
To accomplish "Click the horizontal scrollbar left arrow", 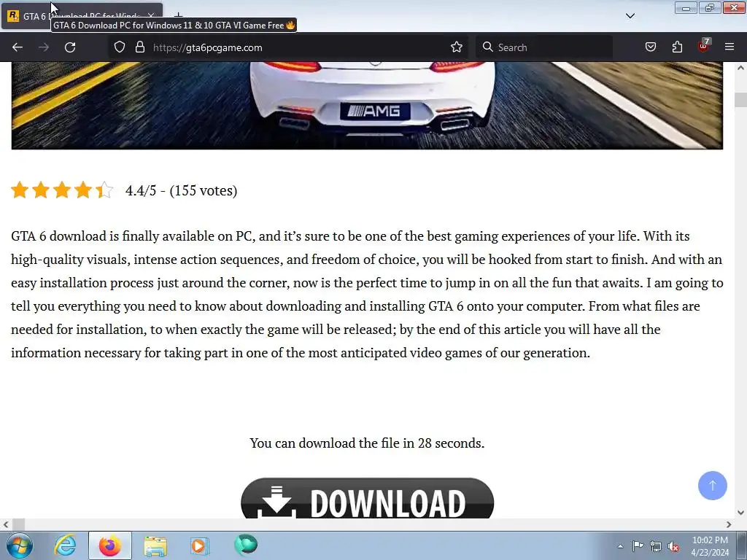I will (6, 524).
